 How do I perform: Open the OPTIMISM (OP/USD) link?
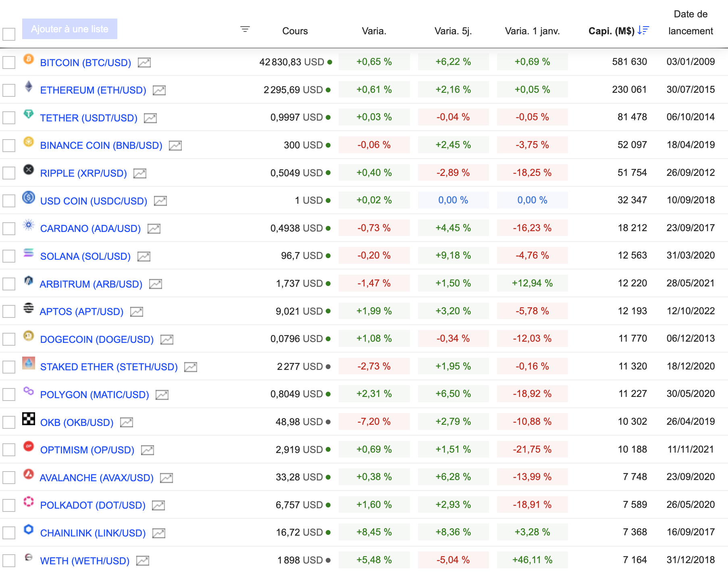pyautogui.click(x=87, y=450)
